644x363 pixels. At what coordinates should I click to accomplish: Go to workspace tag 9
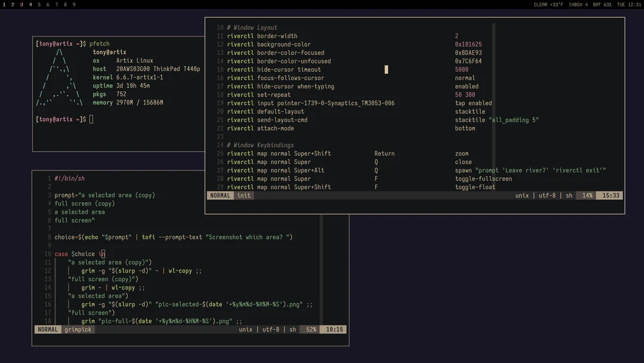click(74, 5)
